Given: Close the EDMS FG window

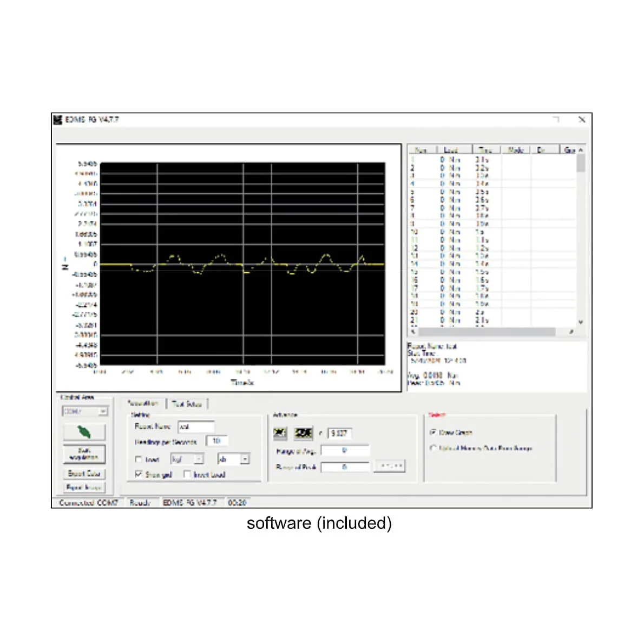Looking at the screenshot, I should (582, 120).
